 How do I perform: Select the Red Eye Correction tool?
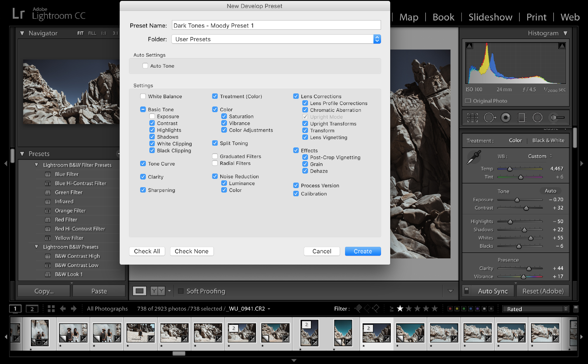505,118
